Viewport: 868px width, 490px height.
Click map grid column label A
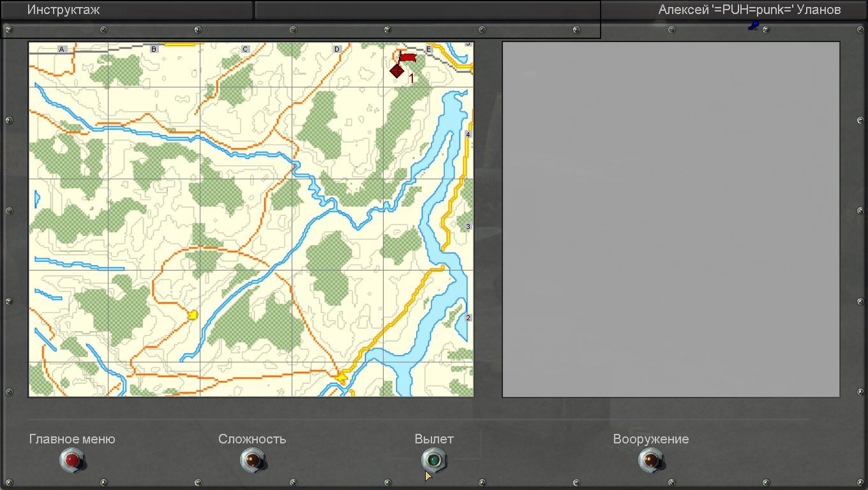point(62,49)
